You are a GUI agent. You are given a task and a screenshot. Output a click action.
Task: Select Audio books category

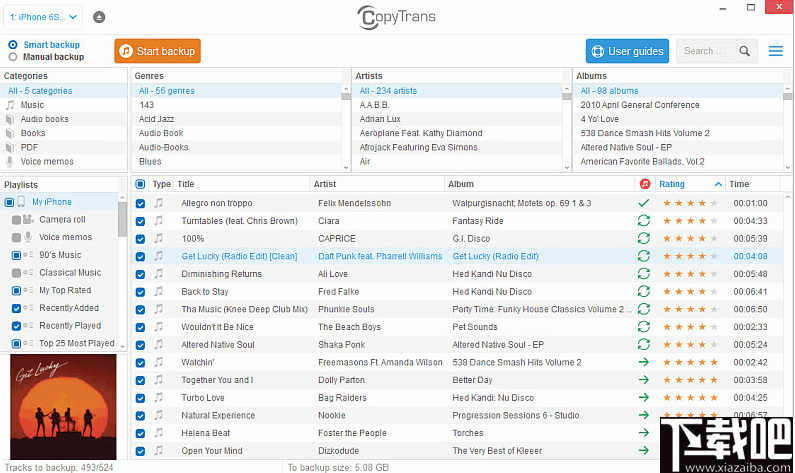(44, 119)
